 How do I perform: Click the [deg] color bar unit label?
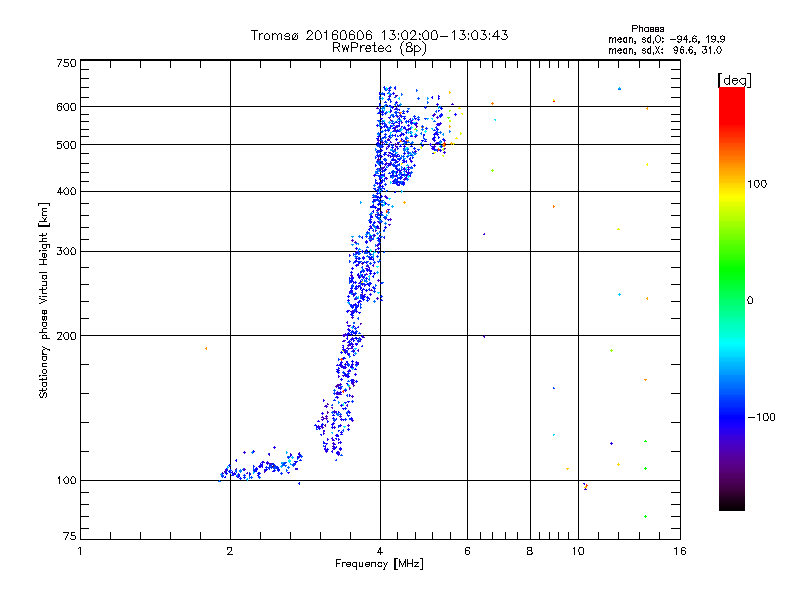pyautogui.click(x=734, y=80)
